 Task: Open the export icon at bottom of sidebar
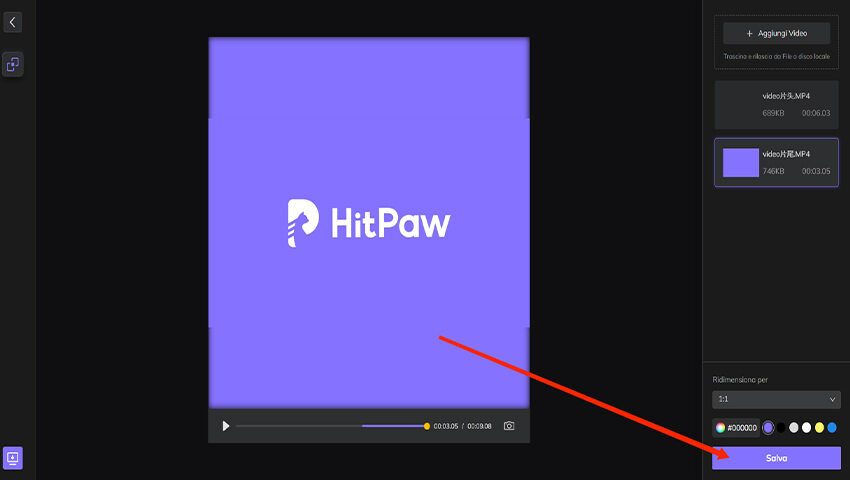coord(12,458)
